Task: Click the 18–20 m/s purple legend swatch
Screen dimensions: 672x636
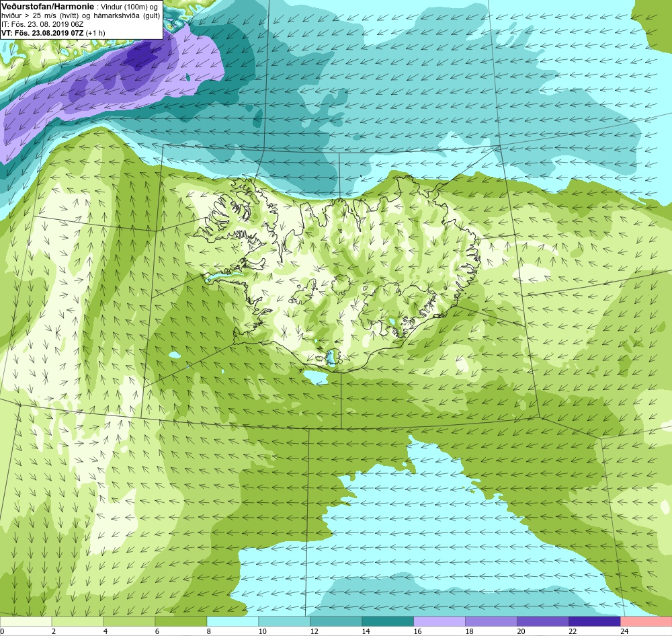Action: (491, 621)
